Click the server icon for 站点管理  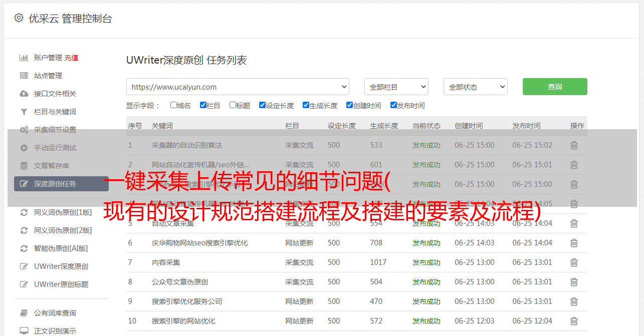pyautogui.click(x=24, y=76)
